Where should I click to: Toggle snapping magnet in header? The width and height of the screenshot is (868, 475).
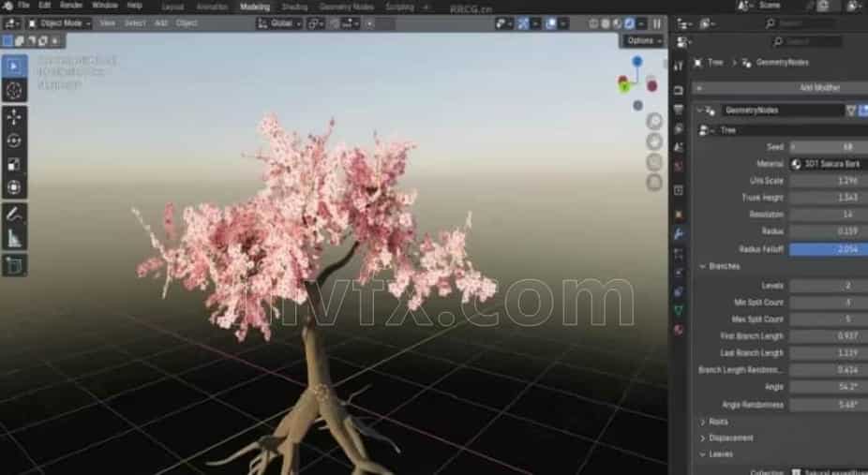click(334, 23)
